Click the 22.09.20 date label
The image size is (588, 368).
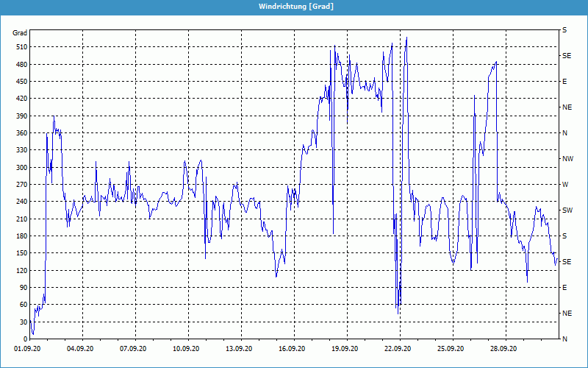tap(398, 349)
